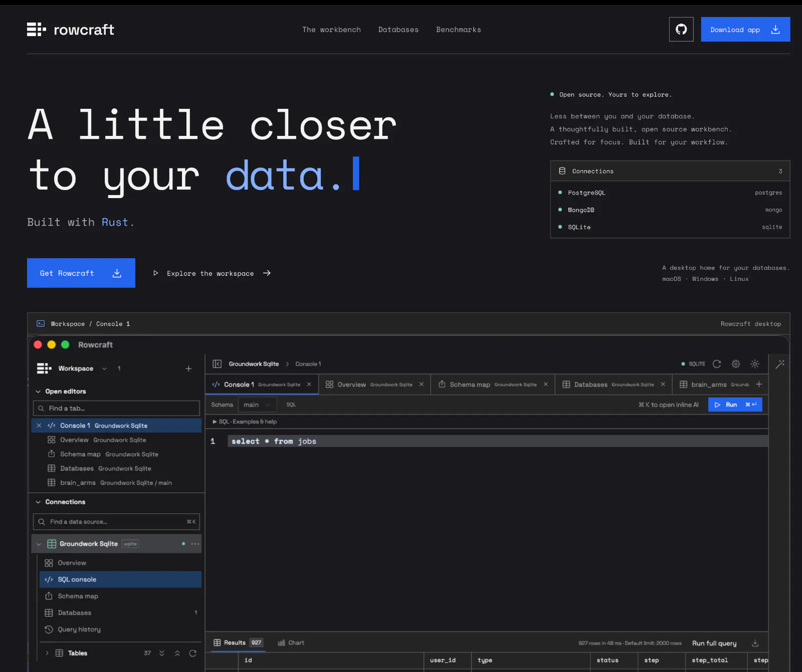The image size is (802, 672).
Task: Click in the Find a tab field
Action: click(116, 408)
